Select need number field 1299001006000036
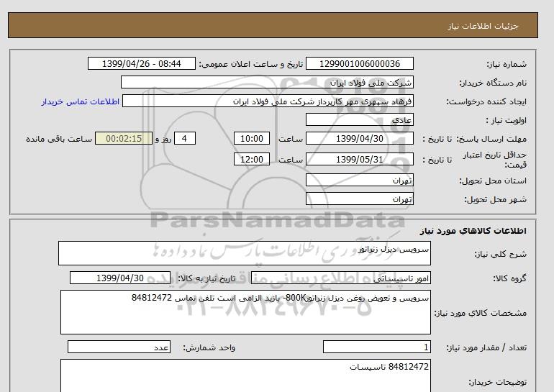Image resolution: width=554 pixels, height=392 pixels. tap(359, 64)
